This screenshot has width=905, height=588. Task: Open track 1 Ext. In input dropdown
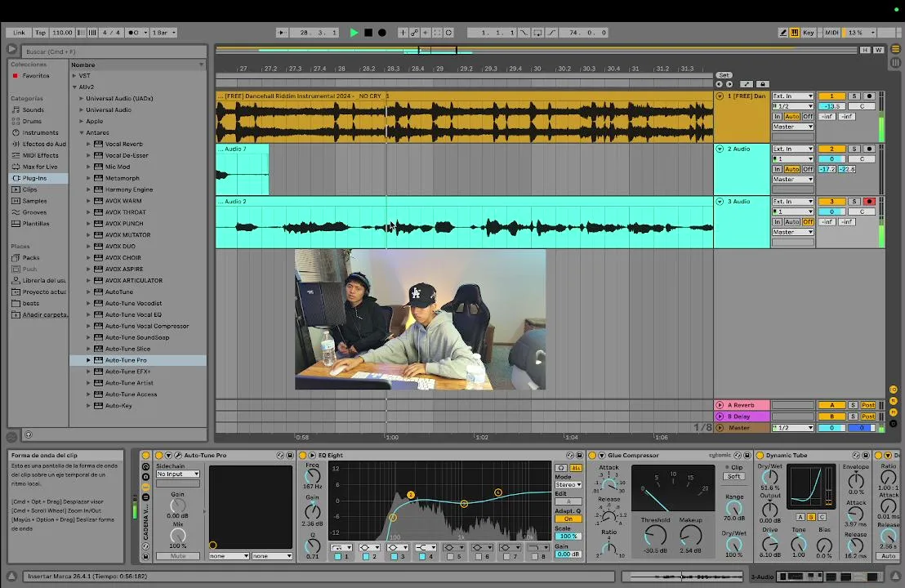(x=793, y=96)
